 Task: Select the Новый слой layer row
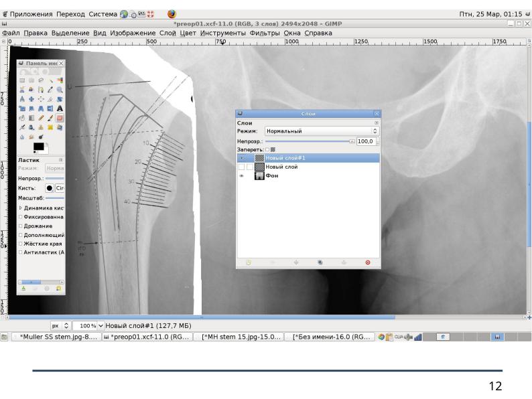point(281,167)
